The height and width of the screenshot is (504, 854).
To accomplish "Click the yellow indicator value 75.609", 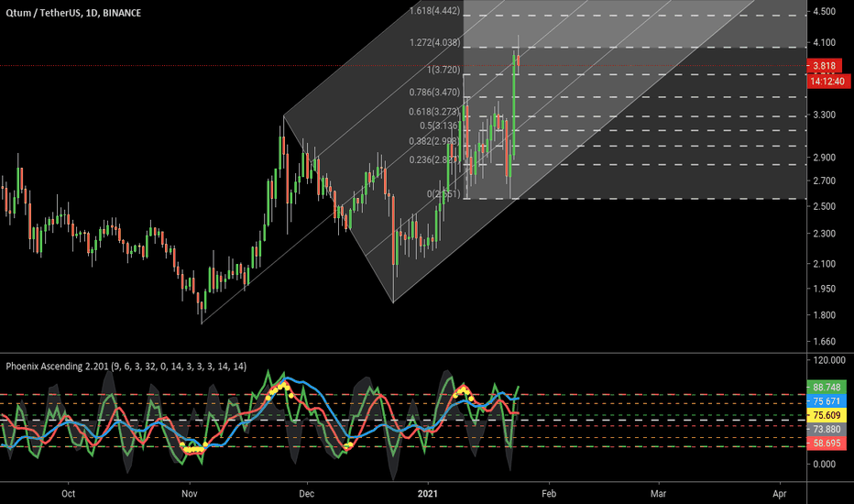I will tap(827, 415).
